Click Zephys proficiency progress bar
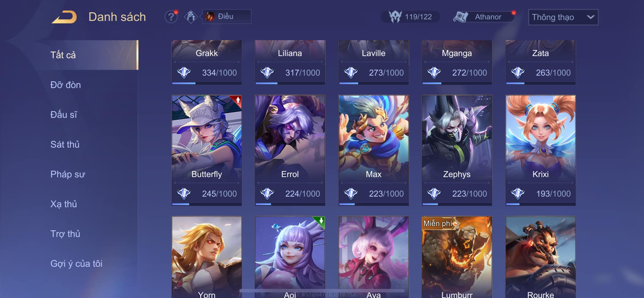The width and height of the screenshot is (644, 298). pyautogui.click(x=457, y=204)
